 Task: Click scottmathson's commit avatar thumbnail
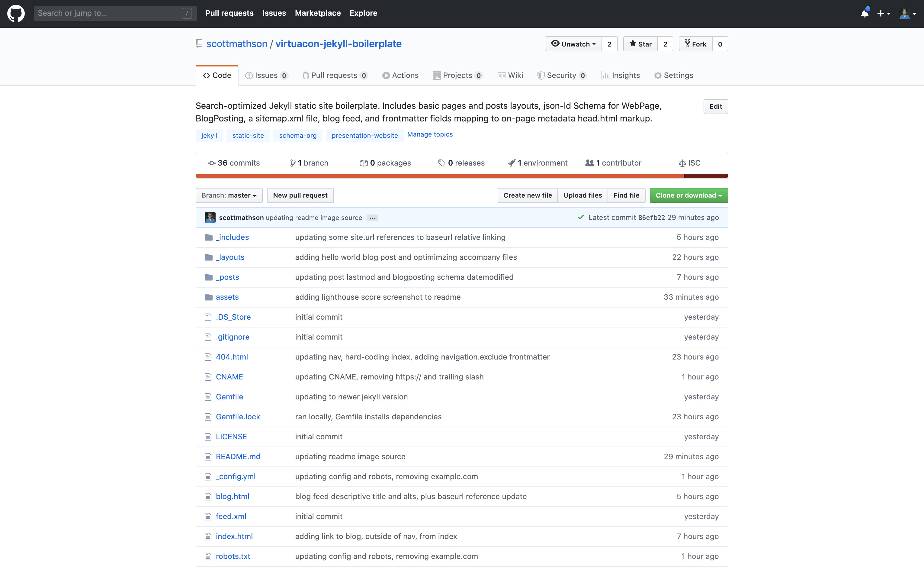coord(210,218)
